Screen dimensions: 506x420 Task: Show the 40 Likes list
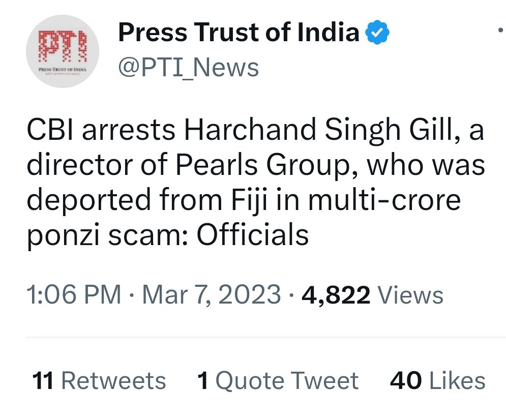[x=437, y=381]
